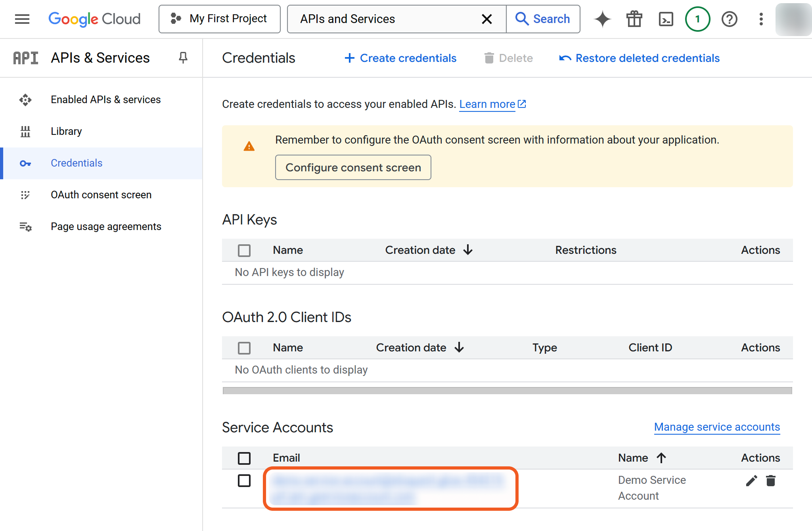812x531 pixels.
Task: Activate Cloud Shell terminal icon
Action: coord(666,19)
